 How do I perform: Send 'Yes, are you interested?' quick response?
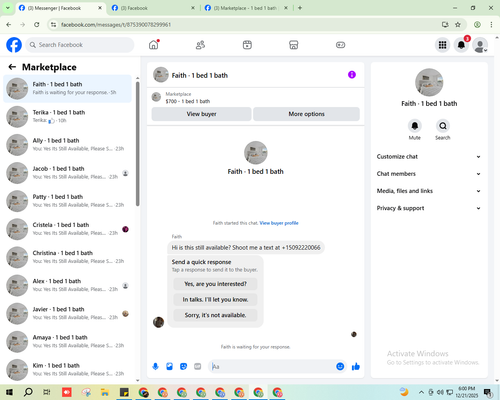coord(215,284)
